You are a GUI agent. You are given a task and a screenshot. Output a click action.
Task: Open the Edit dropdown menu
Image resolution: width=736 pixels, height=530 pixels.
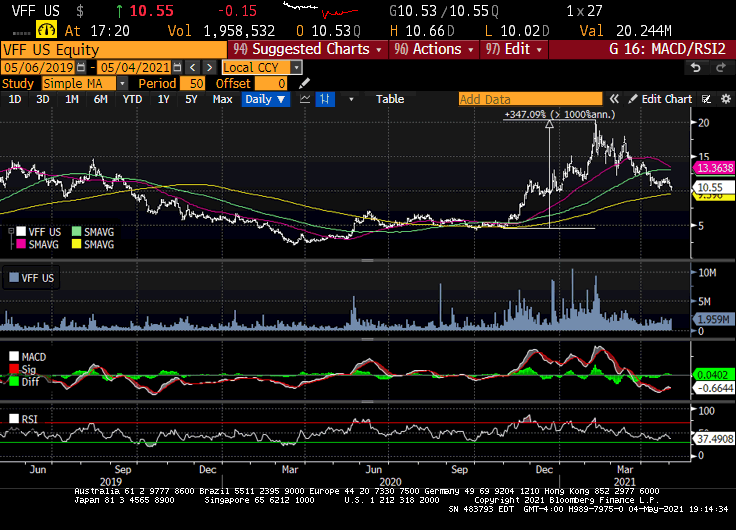pos(514,49)
